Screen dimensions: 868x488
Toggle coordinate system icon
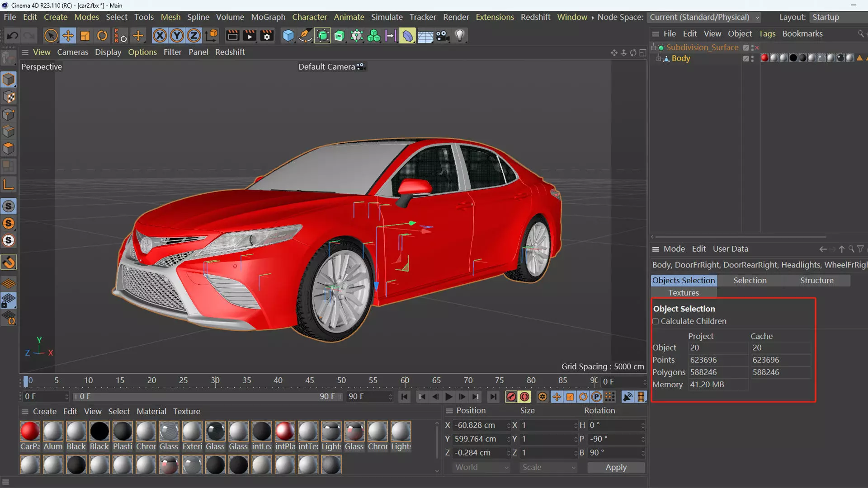point(211,35)
